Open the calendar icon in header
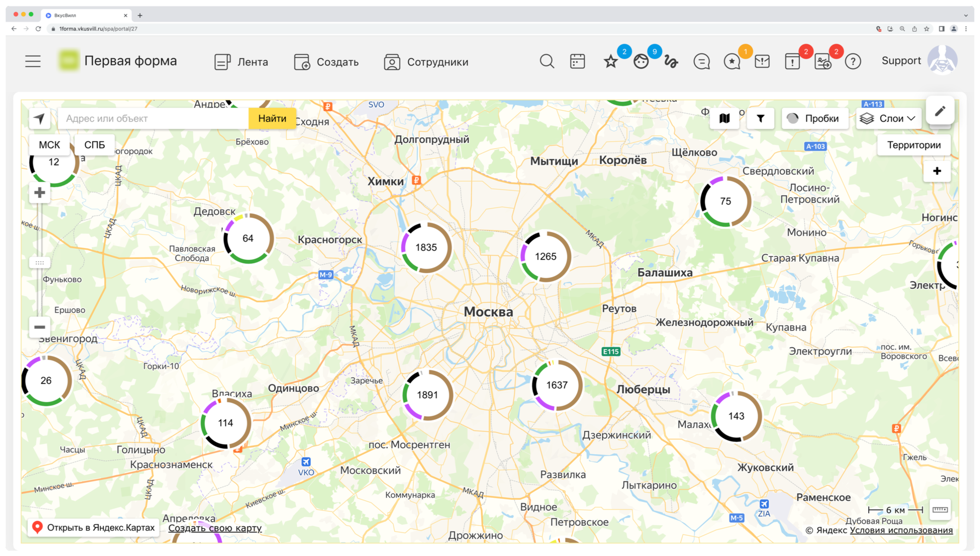The width and height of the screenshot is (980, 556). pos(577,62)
